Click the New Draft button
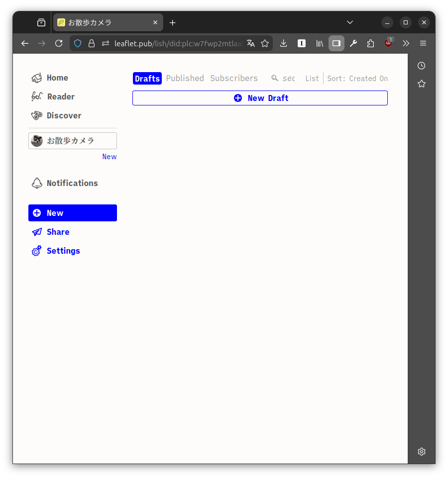The height and width of the screenshot is (478, 448). point(260,98)
